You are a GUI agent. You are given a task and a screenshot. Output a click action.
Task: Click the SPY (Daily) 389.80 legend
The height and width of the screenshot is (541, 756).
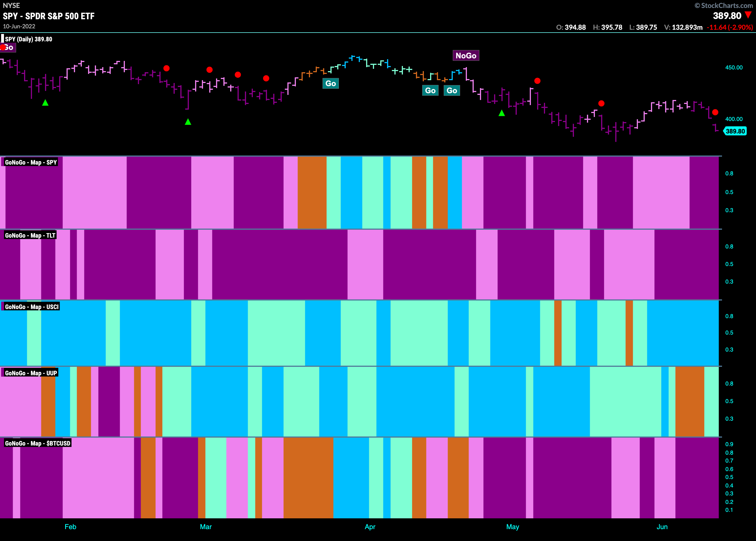pyautogui.click(x=28, y=39)
